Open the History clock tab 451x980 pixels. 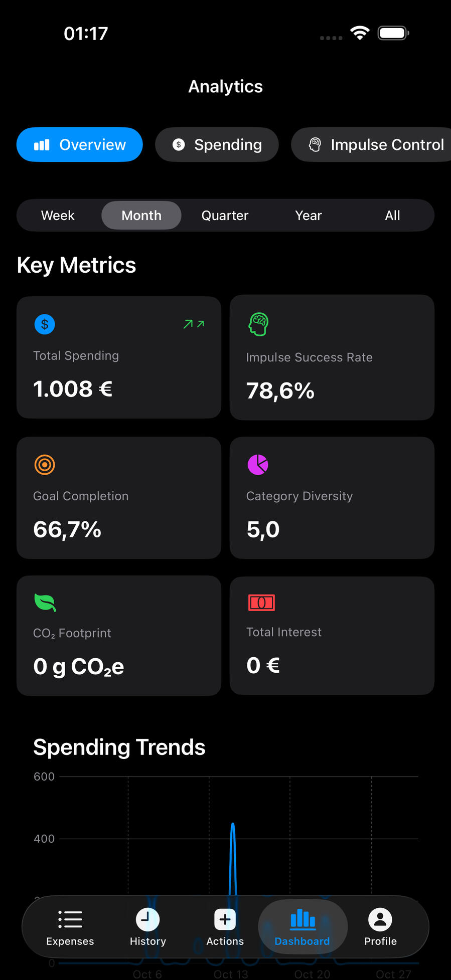pyautogui.click(x=147, y=926)
